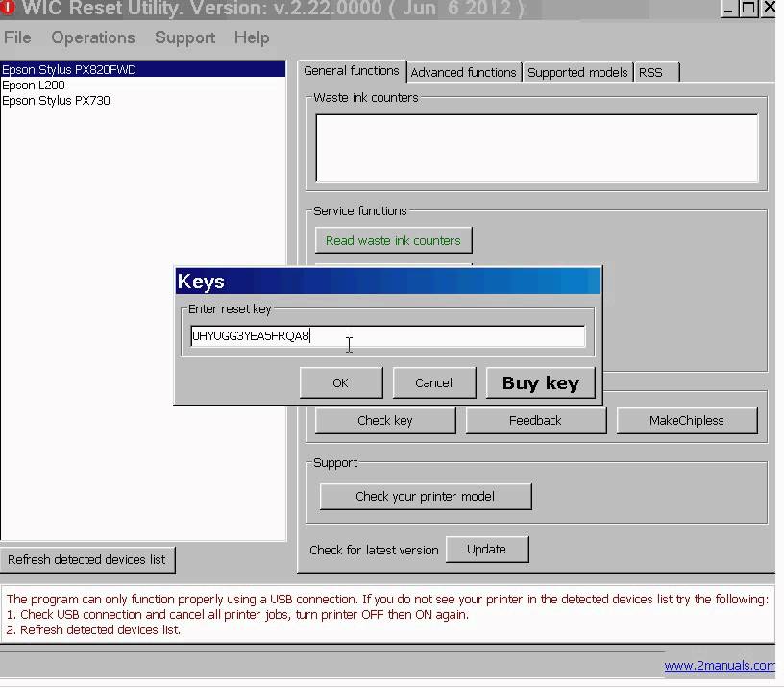Click the red WIC application icon
Screen dimensions: 784x688
coord(9,7)
